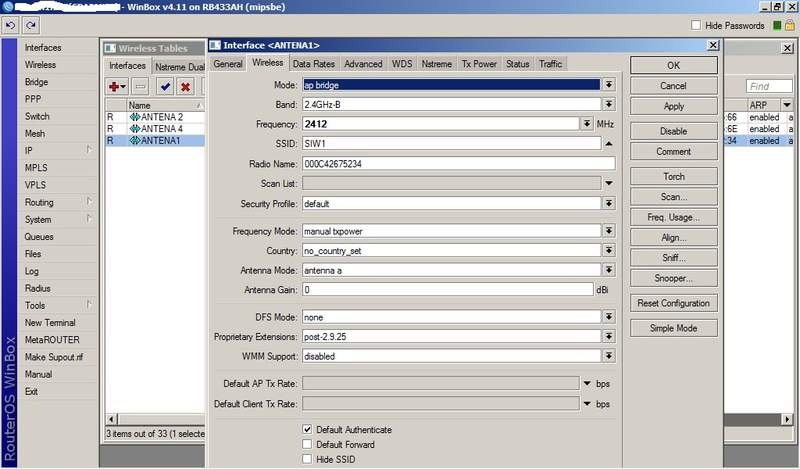The image size is (800, 469).
Task: Switch to the Advanced tab
Action: tap(363, 64)
